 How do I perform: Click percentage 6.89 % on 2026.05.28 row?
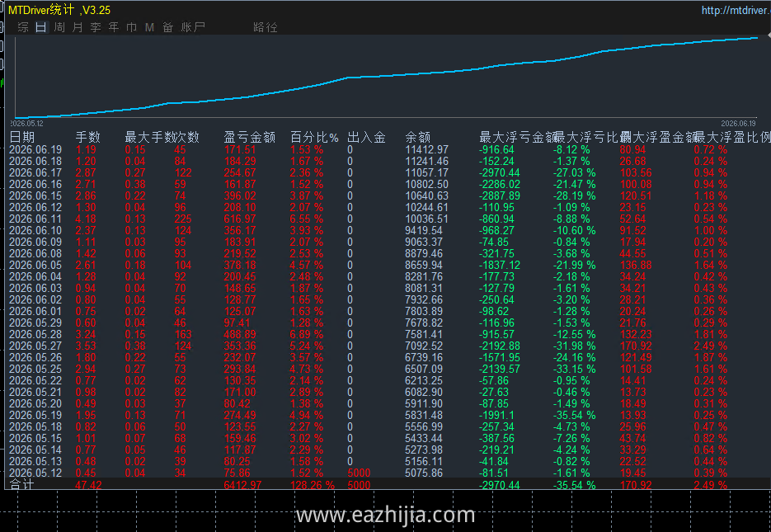[306, 334]
